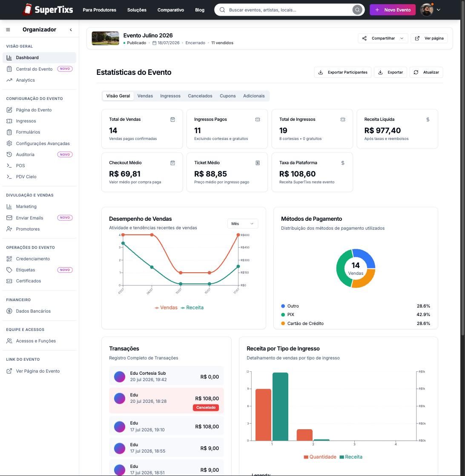Click the Receita Líquida R$ 977,40 value

pos(382,131)
